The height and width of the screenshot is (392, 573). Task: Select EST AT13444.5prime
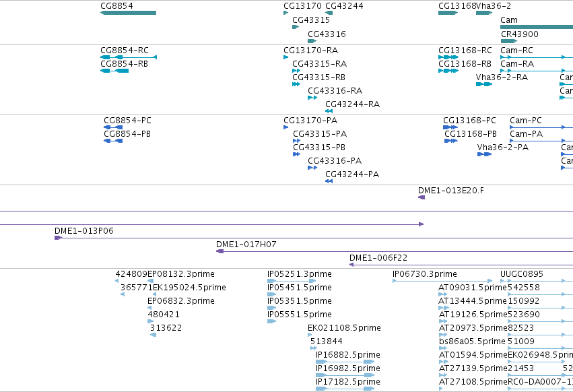[444, 308]
